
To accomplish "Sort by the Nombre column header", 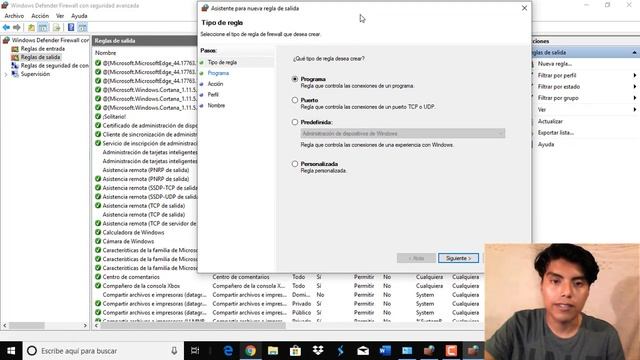I will point(106,53).
